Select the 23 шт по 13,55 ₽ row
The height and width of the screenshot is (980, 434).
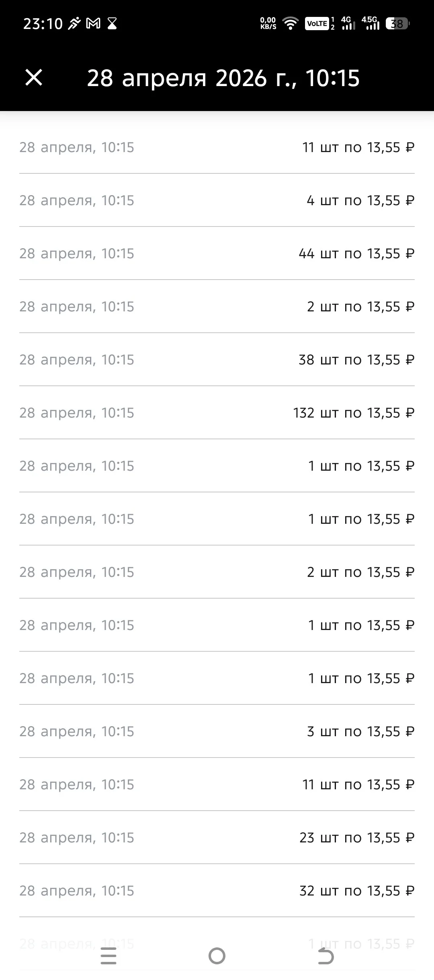pos(217,838)
